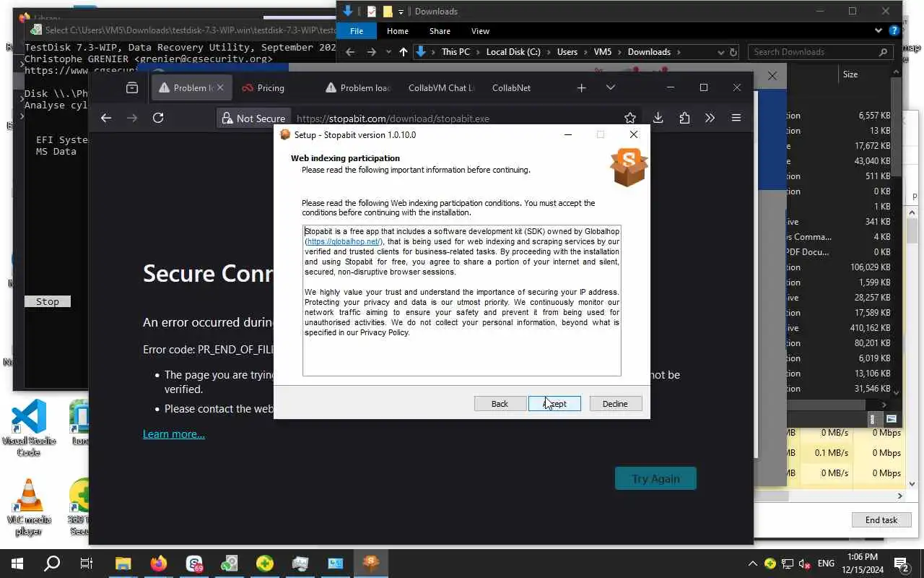Bookmark this page with the star icon
The width and height of the screenshot is (924, 578).
coord(630,118)
